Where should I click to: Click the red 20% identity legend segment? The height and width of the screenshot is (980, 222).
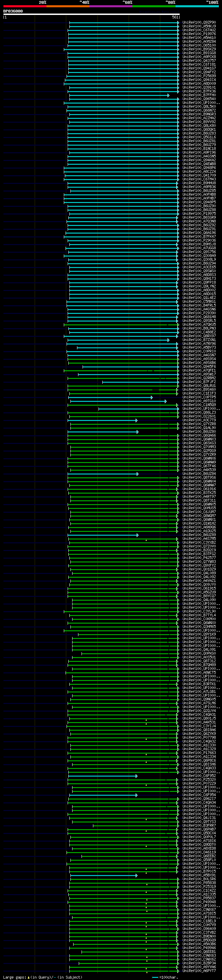tap(25, 6)
